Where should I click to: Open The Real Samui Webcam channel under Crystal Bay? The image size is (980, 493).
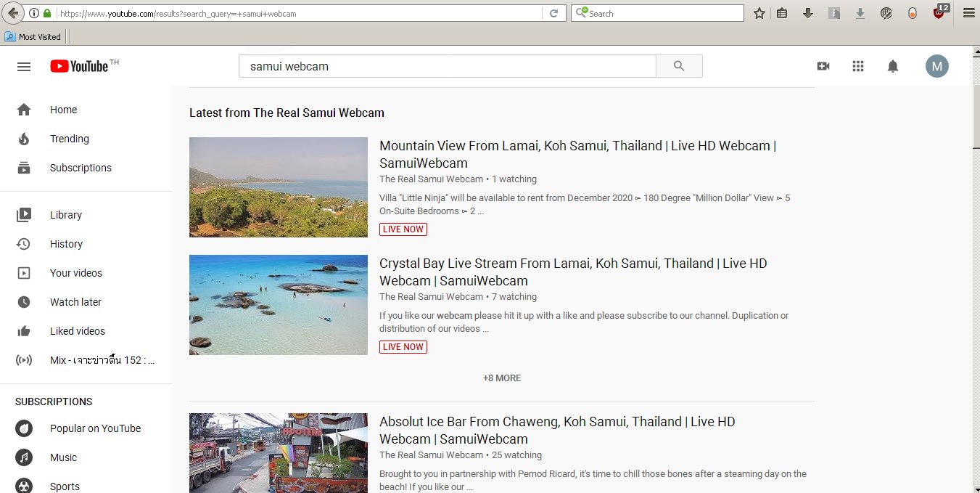click(x=431, y=297)
